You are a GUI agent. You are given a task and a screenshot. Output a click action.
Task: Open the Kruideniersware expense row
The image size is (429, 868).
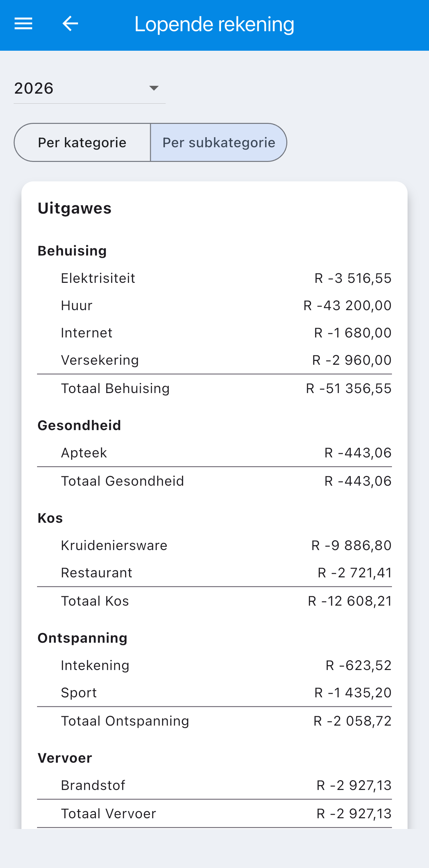[214, 546]
